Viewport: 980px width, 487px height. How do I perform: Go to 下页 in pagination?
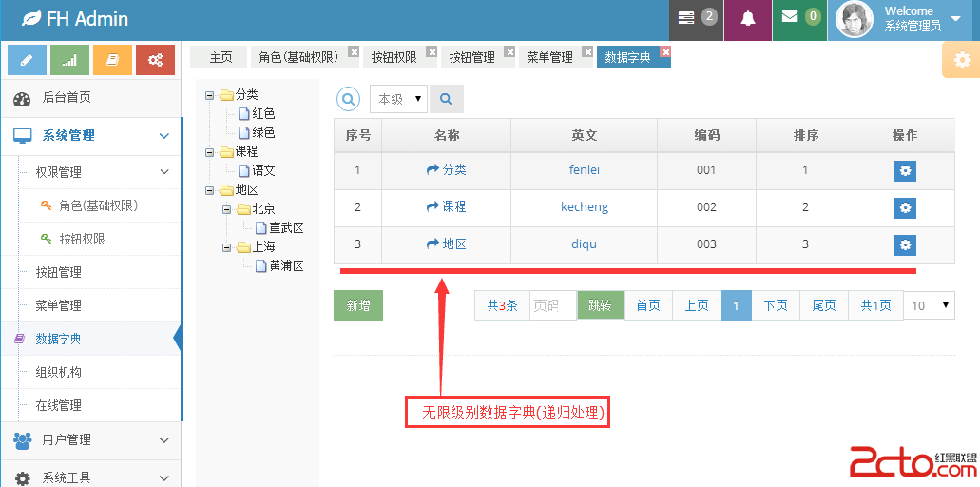[x=776, y=305]
